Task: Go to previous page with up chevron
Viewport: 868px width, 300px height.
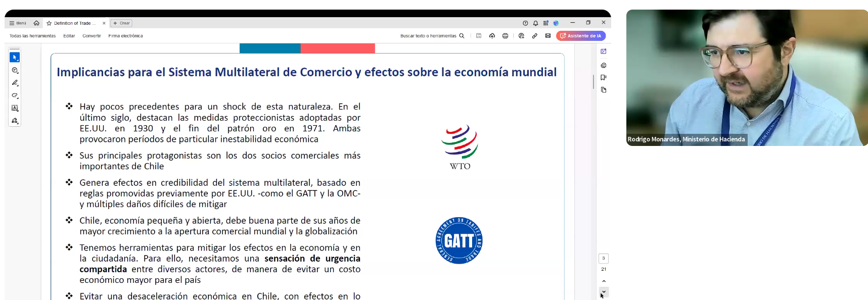Action: pyautogui.click(x=604, y=281)
